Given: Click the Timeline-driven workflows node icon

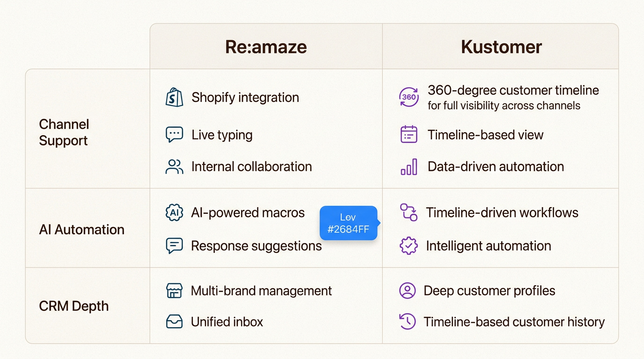Looking at the screenshot, I should tap(409, 213).
